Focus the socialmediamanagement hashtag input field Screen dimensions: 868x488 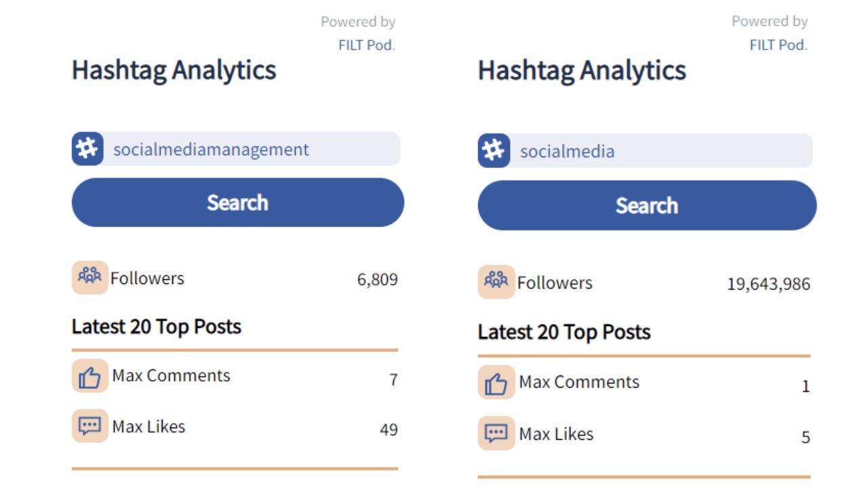(251, 149)
